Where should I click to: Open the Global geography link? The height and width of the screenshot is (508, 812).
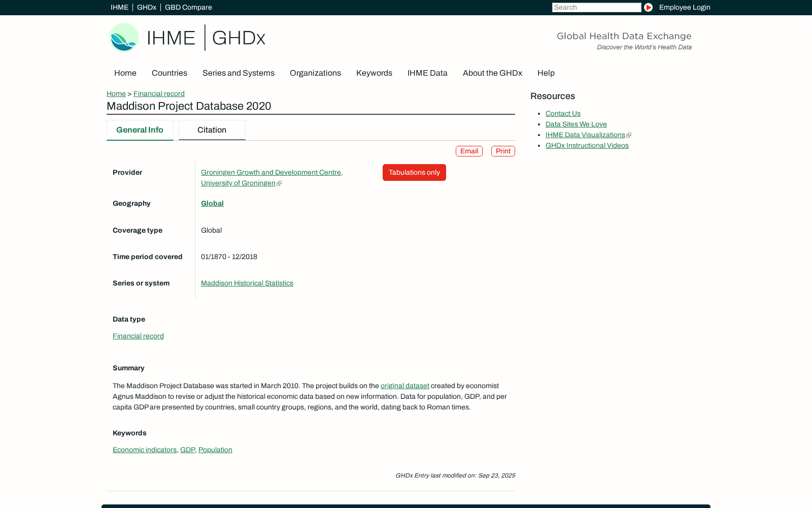tap(212, 203)
